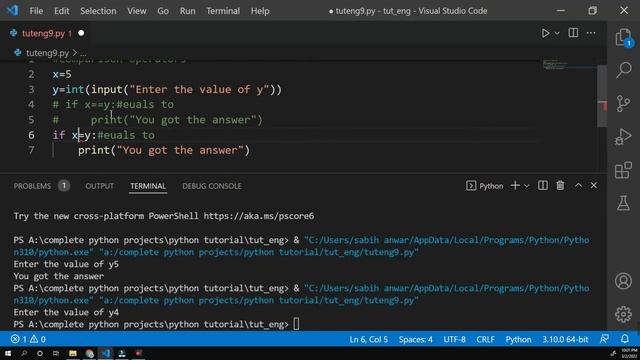Image resolution: width=640 pixels, height=360 pixels.
Task: Click the VS Code logo icon
Action: [12, 10]
